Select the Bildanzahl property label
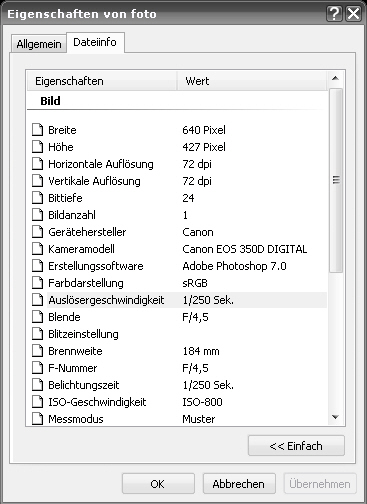367x504 pixels. pos(72,215)
